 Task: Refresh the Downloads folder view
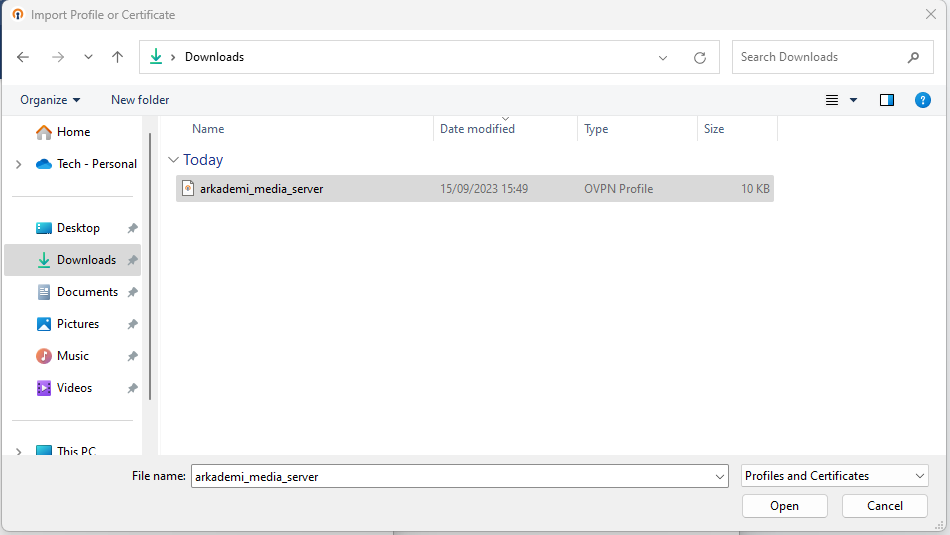[x=700, y=58]
